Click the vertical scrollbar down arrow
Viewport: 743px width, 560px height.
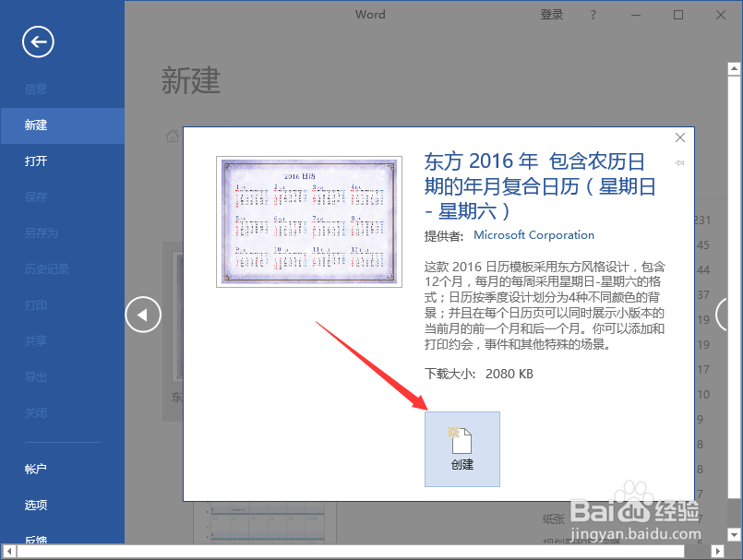tap(734, 535)
